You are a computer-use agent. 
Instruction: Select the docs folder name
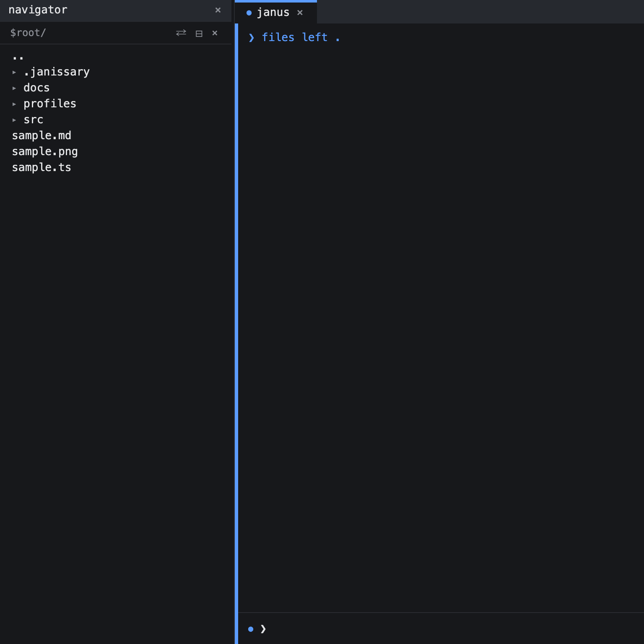(36, 88)
